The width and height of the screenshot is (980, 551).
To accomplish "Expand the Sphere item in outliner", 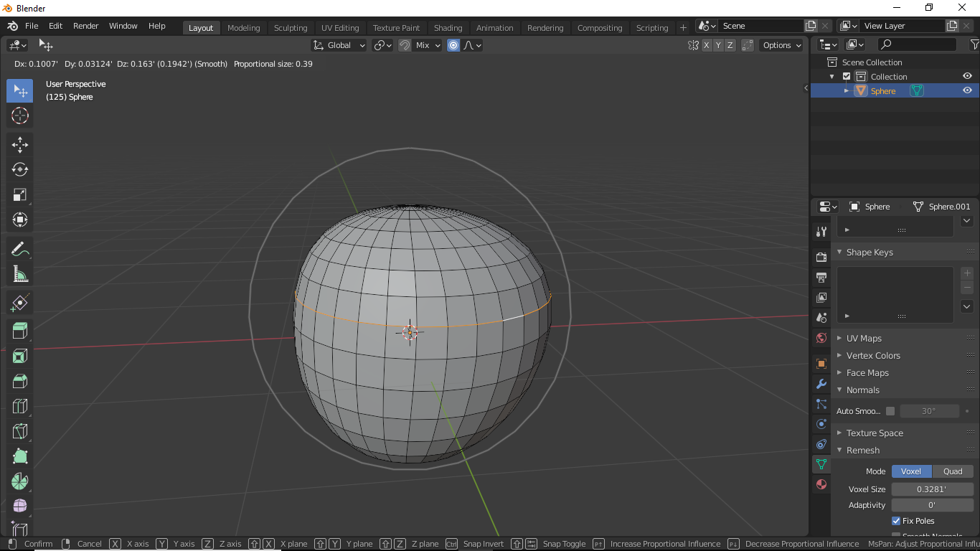I will point(847,91).
